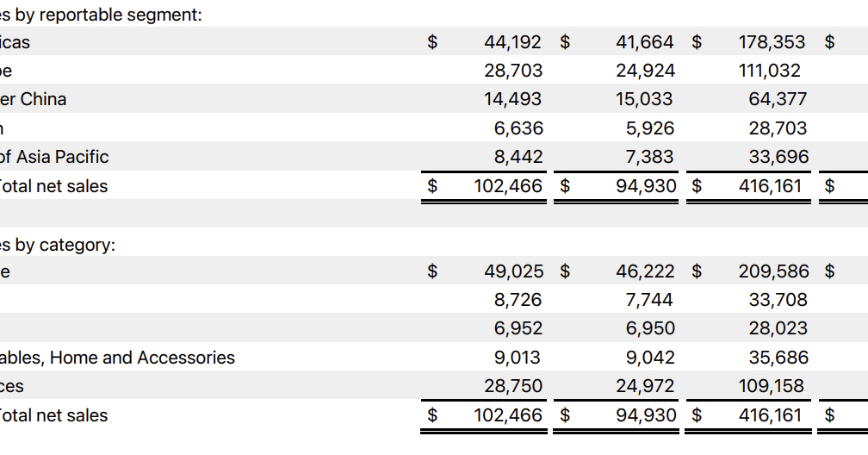Click the 15,033 figure
The height and width of the screenshot is (455, 868).
coord(644,99)
